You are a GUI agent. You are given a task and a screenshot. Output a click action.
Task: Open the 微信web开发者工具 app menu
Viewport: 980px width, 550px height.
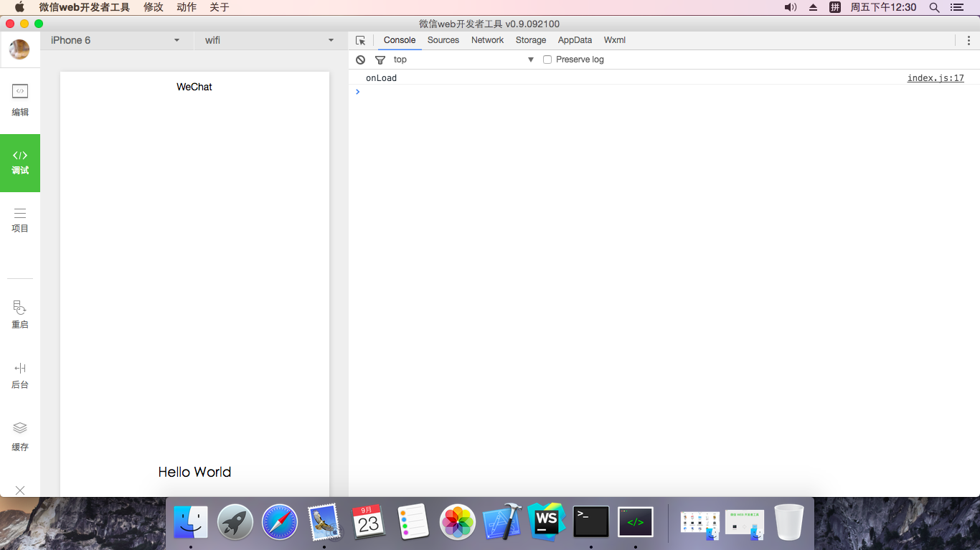[85, 7]
